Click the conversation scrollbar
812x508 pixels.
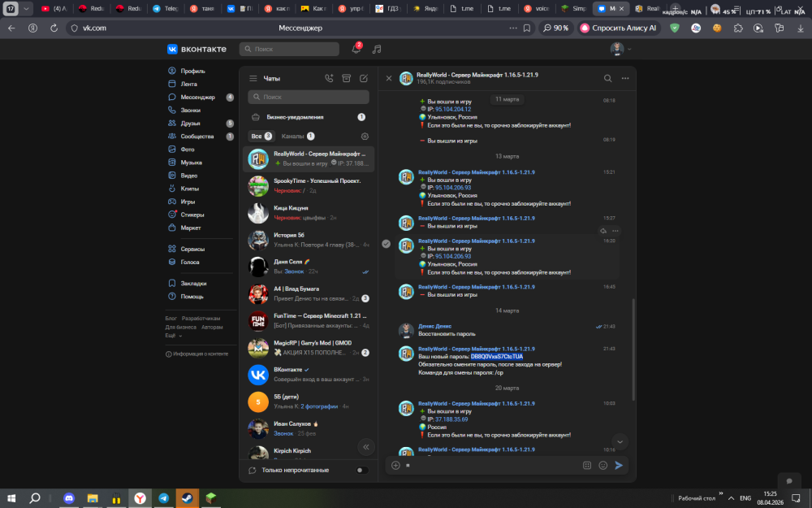pos(633,350)
